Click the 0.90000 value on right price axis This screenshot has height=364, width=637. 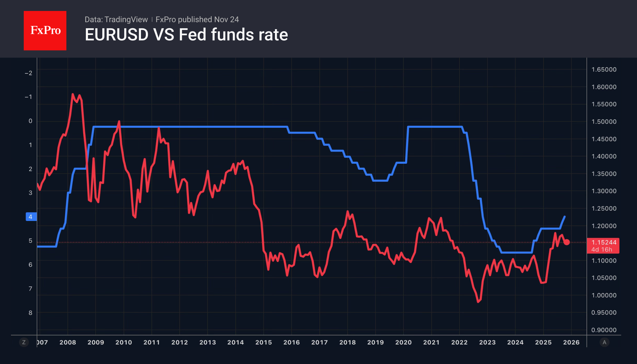click(x=604, y=330)
